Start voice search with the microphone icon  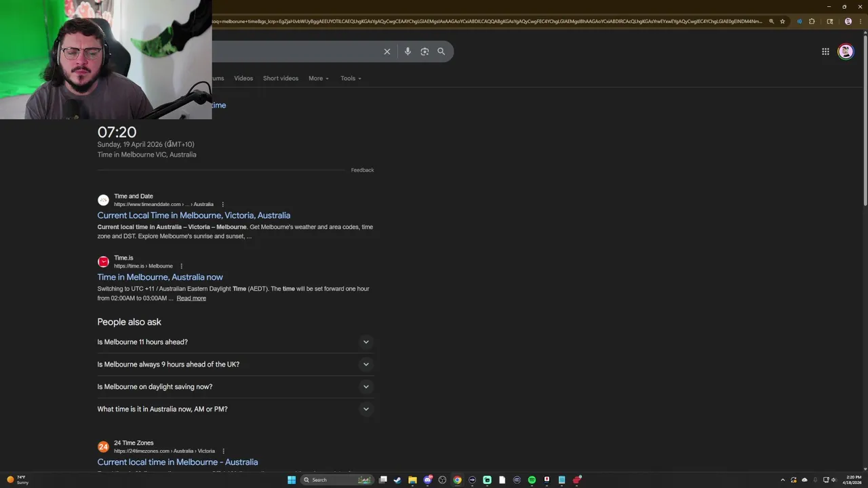408,52
